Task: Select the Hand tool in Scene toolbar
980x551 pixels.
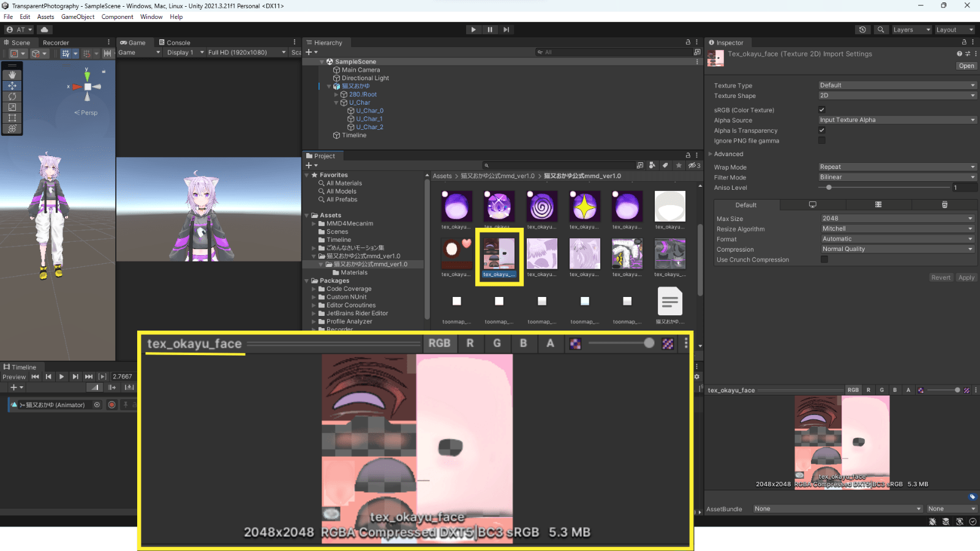Action: tap(12, 75)
